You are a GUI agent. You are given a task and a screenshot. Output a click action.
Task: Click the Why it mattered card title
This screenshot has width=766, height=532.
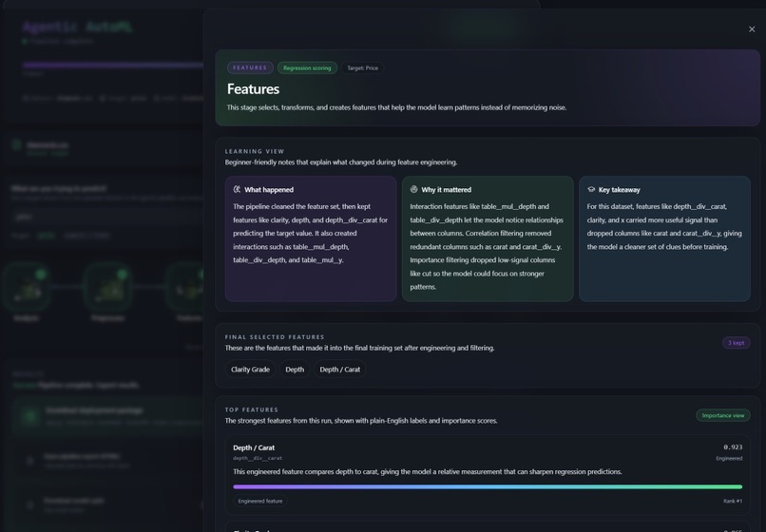[x=446, y=190]
